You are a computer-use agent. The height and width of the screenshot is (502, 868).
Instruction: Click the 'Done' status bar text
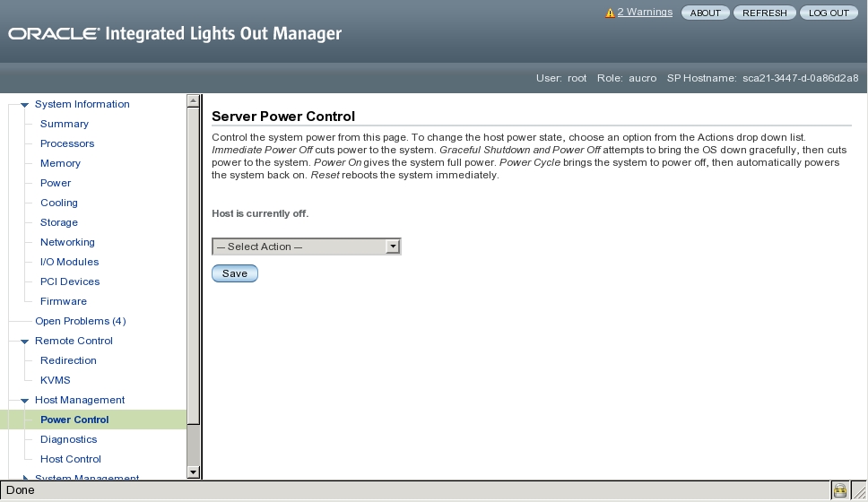click(x=21, y=490)
